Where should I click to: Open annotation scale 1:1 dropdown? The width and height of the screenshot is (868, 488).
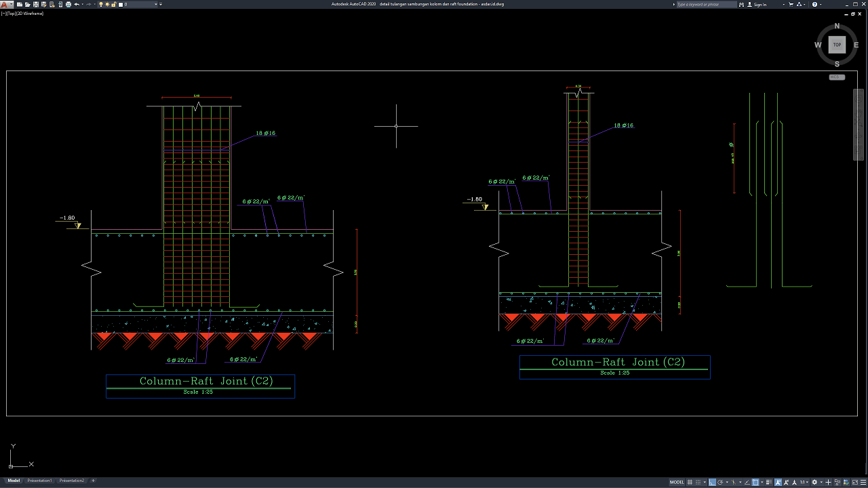(804, 482)
